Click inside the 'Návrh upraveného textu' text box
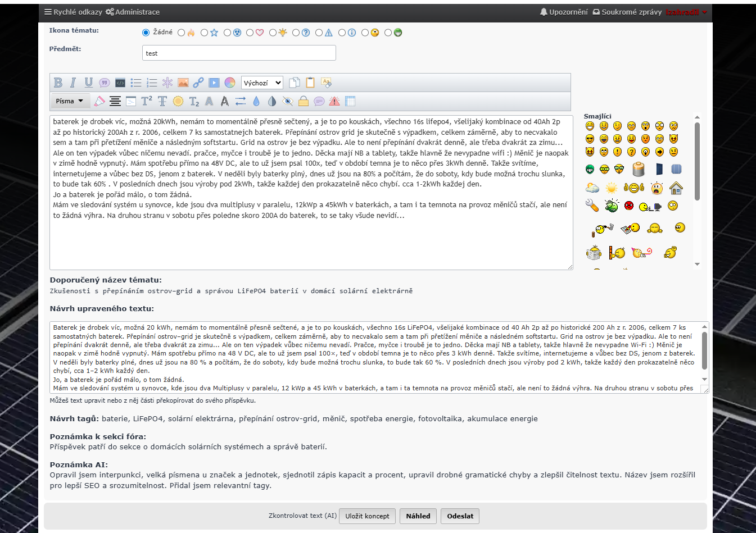 click(379, 357)
